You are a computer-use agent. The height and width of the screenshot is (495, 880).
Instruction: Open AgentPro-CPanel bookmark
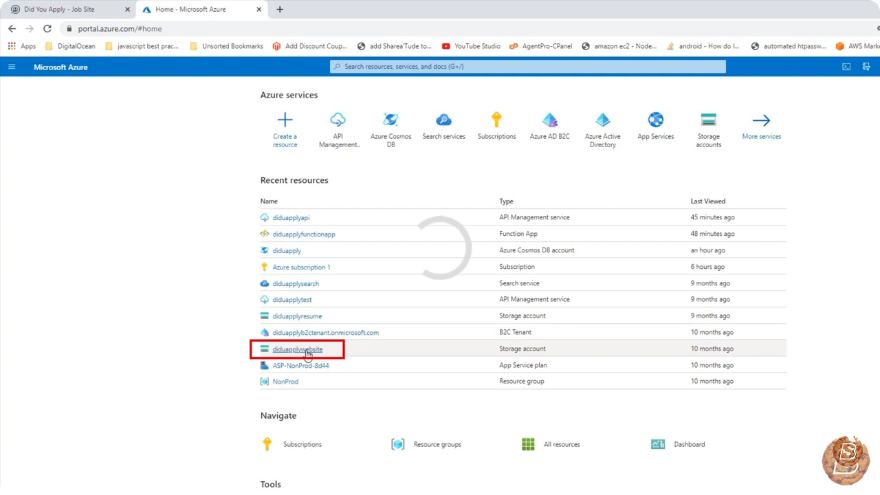click(x=541, y=46)
